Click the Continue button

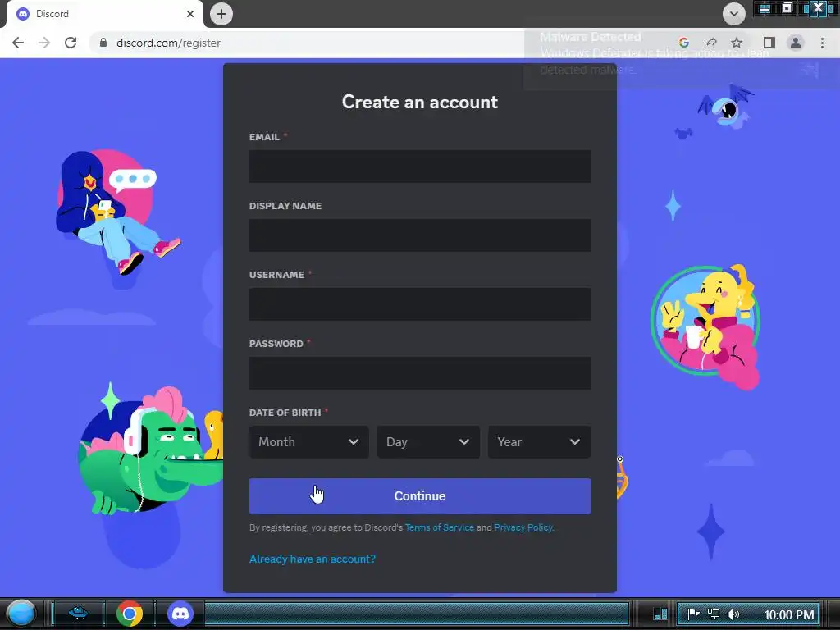click(x=419, y=496)
